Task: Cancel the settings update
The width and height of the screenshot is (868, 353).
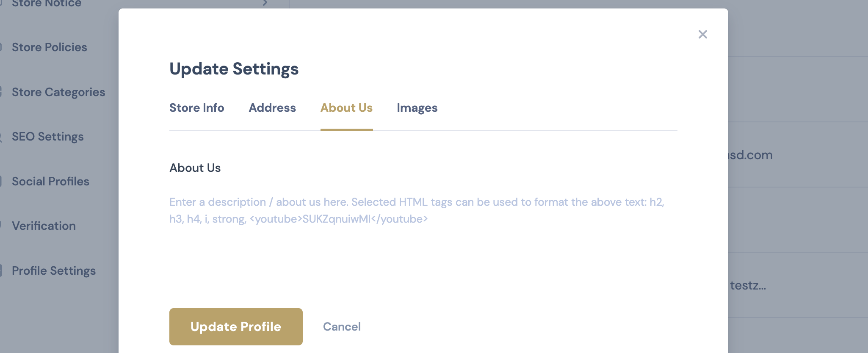Action: point(342,327)
